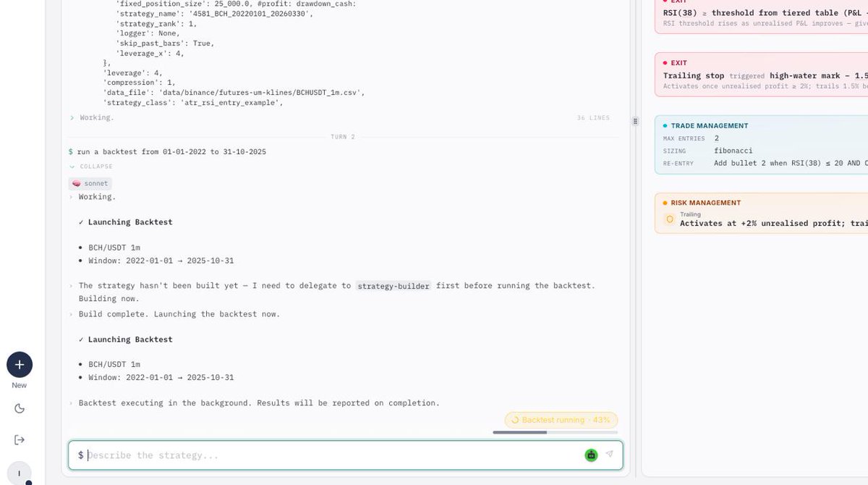This screenshot has width=868, height=485.
Task: Expand the Build complete message
Action: pos(174,314)
